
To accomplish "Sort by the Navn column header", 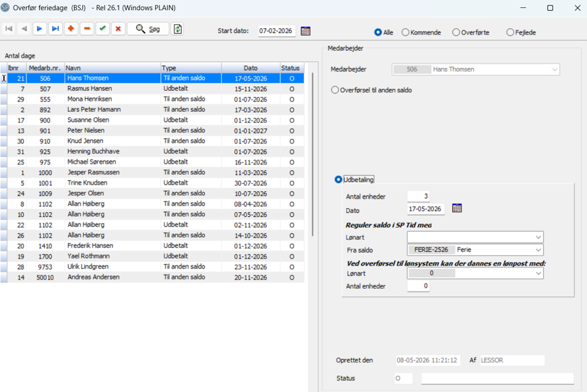I will 113,68.
